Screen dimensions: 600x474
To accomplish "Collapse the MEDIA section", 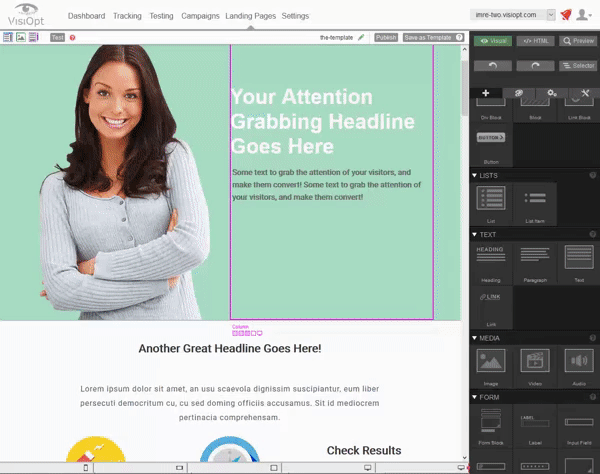I will 474,338.
